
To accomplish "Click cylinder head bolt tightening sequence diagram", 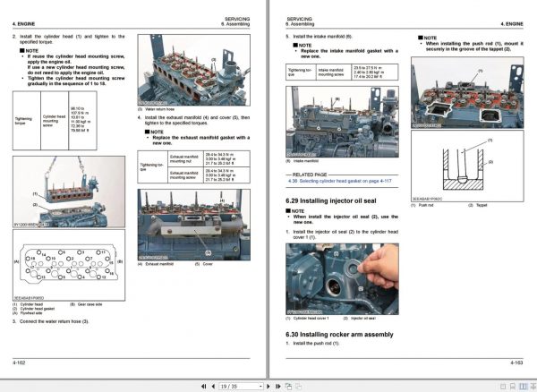I will [69, 265].
